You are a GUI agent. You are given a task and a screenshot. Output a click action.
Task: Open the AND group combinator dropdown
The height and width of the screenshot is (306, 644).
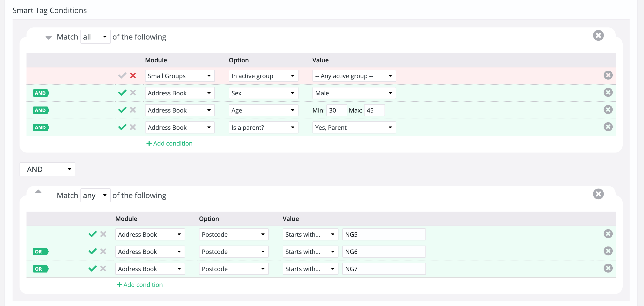pos(47,169)
